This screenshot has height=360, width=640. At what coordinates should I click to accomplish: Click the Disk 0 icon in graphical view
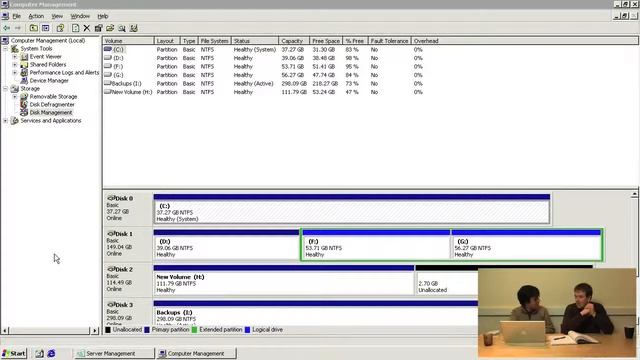[111, 198]
